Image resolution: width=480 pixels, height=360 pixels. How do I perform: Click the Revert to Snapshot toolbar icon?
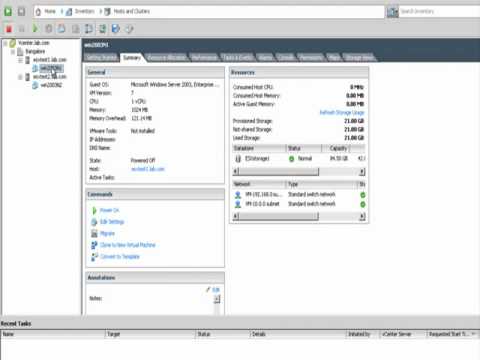pyautogui.click(x=76, y=29)
